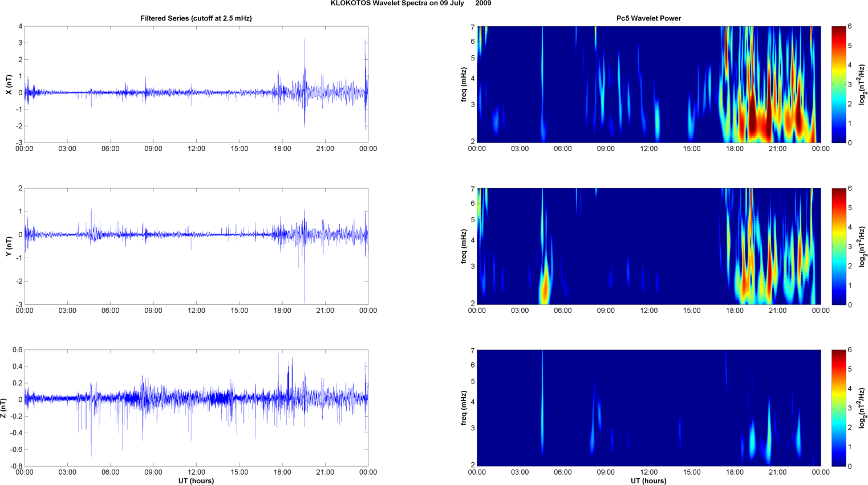Click the '09:00' tick under the Z time series
Screen dimensions: 868x485
pyautogui.click(x=153, y=472)
